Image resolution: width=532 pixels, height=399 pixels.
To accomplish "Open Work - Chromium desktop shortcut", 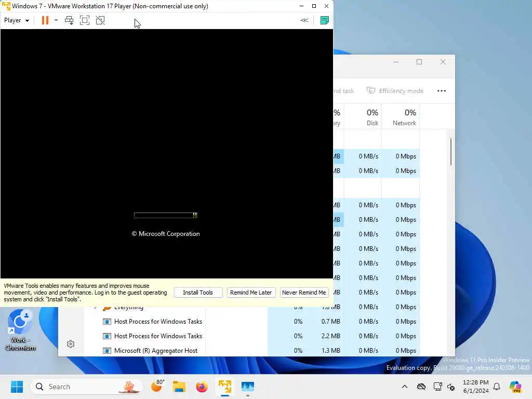I will pos(20,330).
